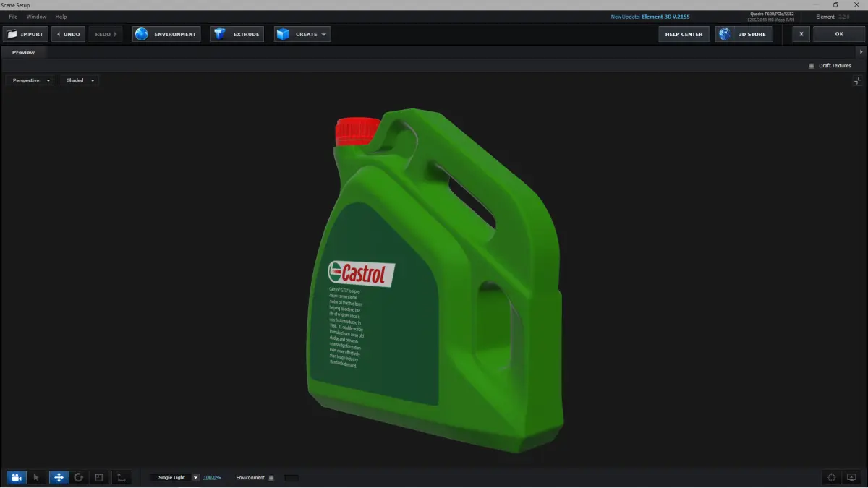The width and height of the screenshot is (868, 488).
Task: Enable the Draft Textures checkbox
Action: point(812,66)
